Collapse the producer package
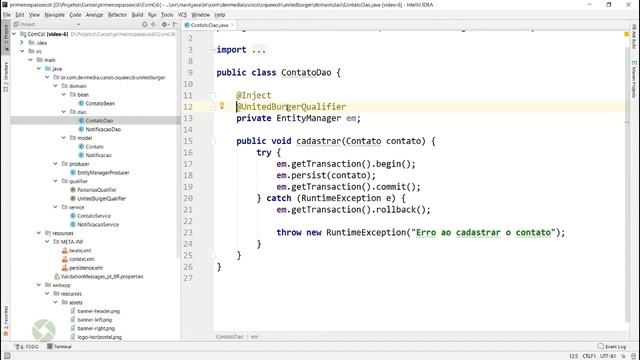This screenshot has width=640, height=360. click(x=56, y=164)
